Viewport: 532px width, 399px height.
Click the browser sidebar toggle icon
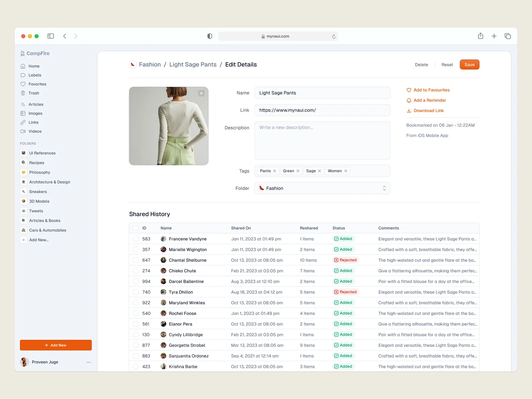point(51,36)
